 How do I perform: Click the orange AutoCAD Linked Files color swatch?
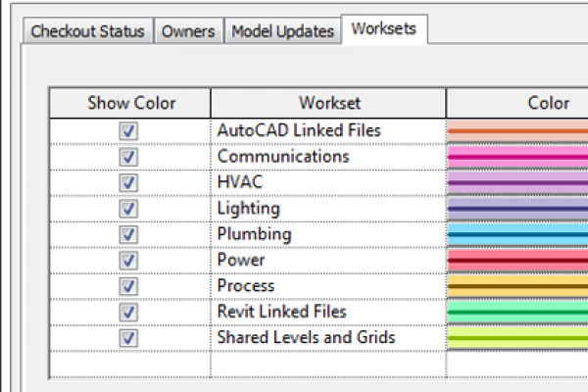click(x=517, y=130)
